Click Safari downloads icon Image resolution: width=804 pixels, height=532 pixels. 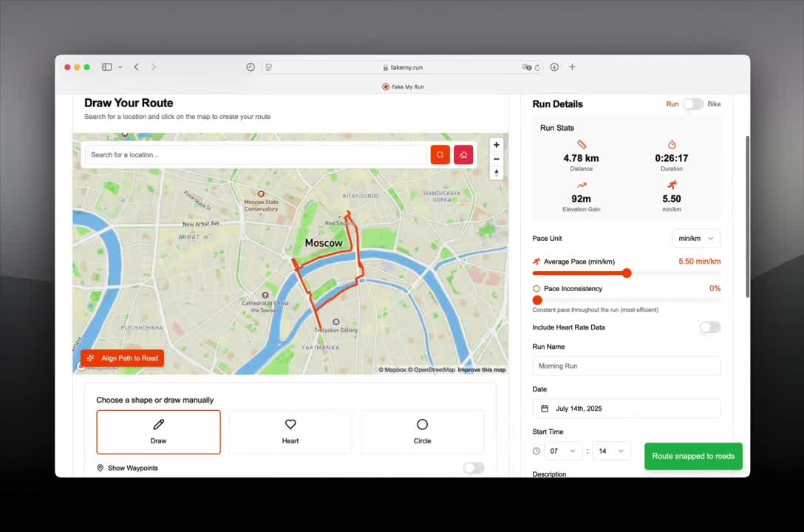point(554,67)
